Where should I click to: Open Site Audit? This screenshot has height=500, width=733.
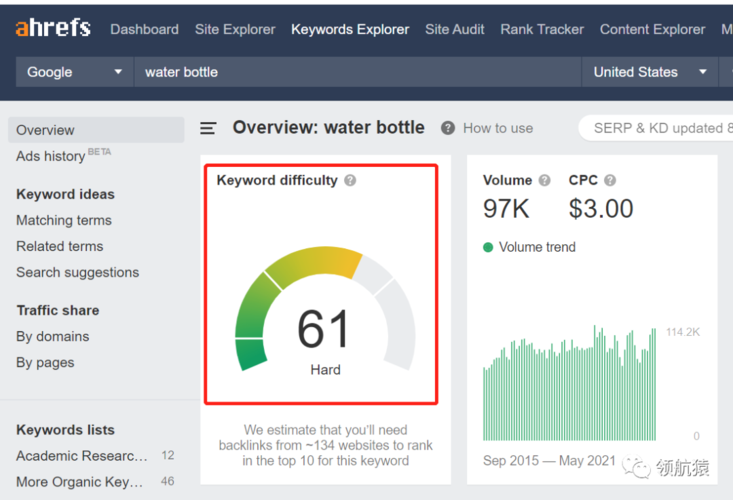tap(455, 29)
